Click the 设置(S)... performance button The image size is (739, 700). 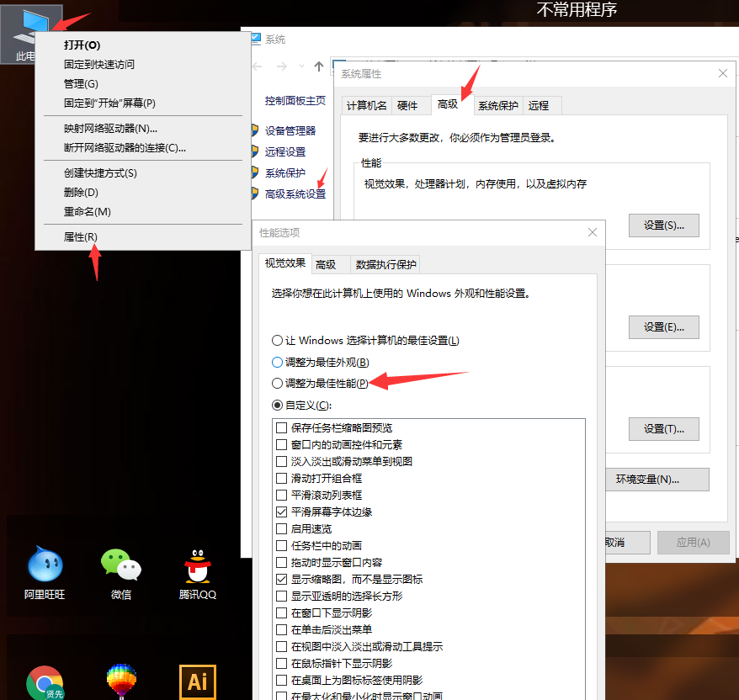click(663, 225)
